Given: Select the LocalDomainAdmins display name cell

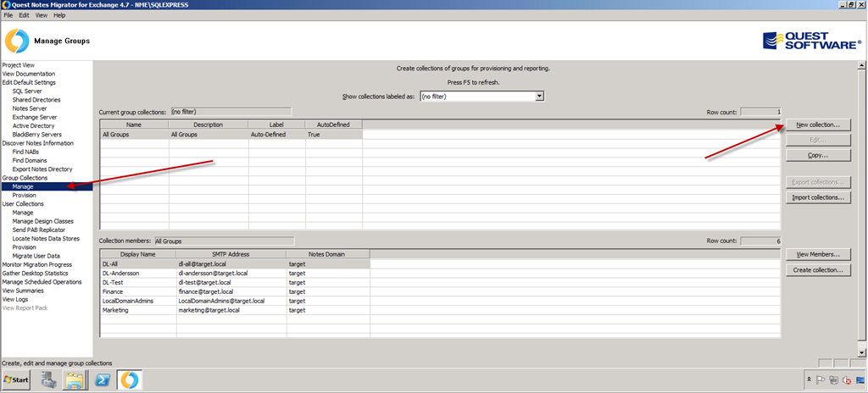Looking at the screenshot, I should (x=138, y=302).
